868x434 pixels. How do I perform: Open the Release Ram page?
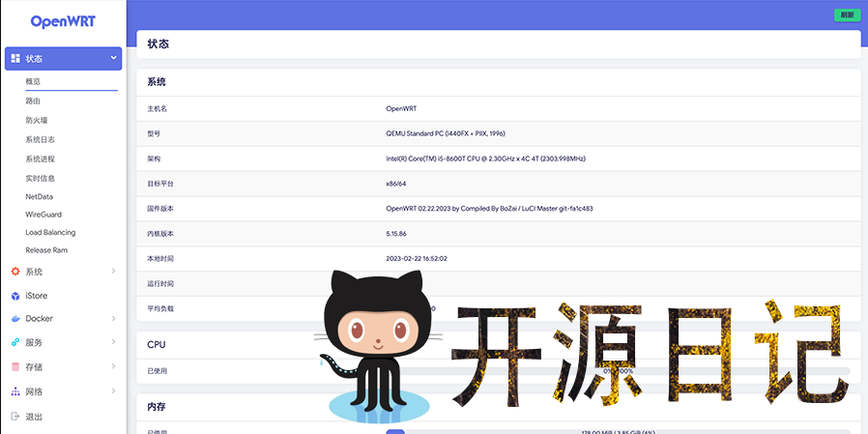coord(46,250)
